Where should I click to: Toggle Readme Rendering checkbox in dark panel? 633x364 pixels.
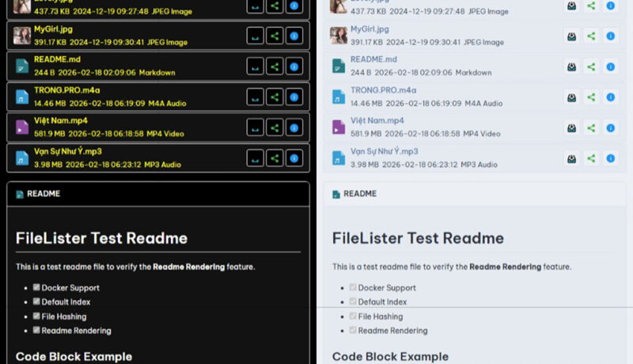36,330
